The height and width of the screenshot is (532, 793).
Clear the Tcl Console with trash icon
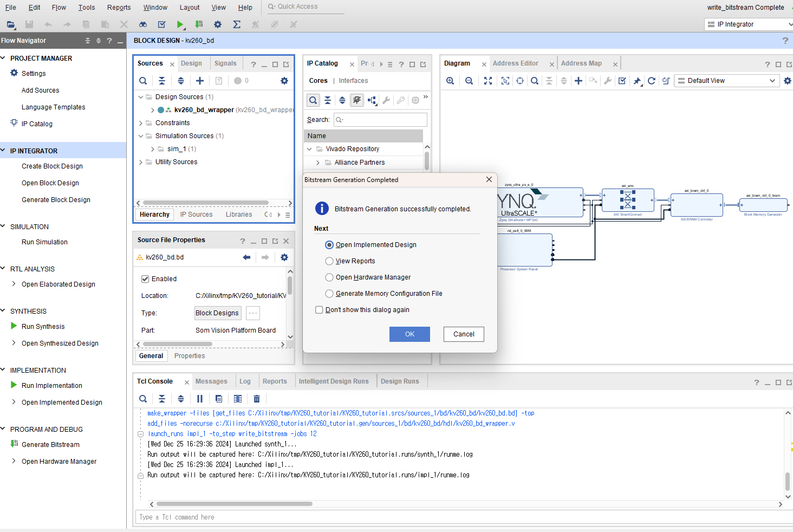[257, 399]
